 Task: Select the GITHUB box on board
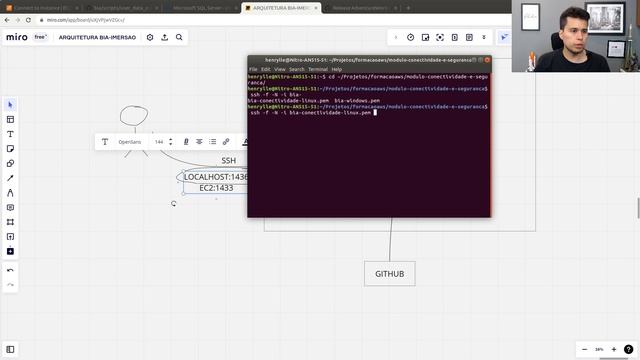click(390, 273)
